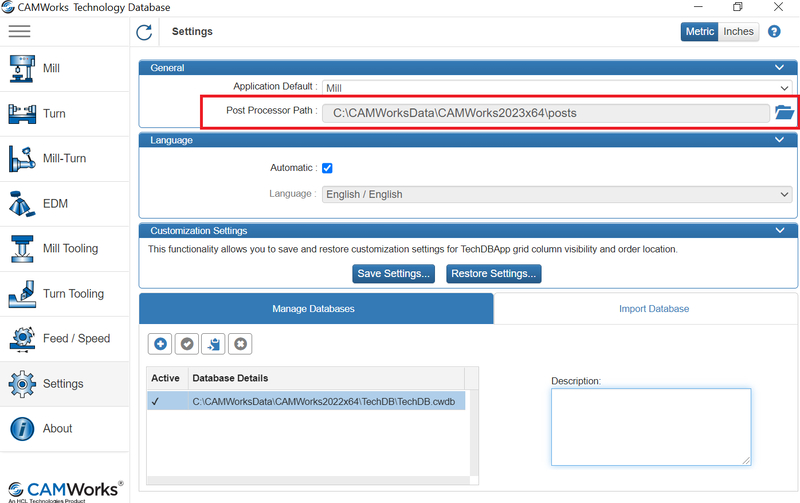Viewport: 800px width, 503px height.
Task: Switch units to Metric
Action: (x=699, y=32)
